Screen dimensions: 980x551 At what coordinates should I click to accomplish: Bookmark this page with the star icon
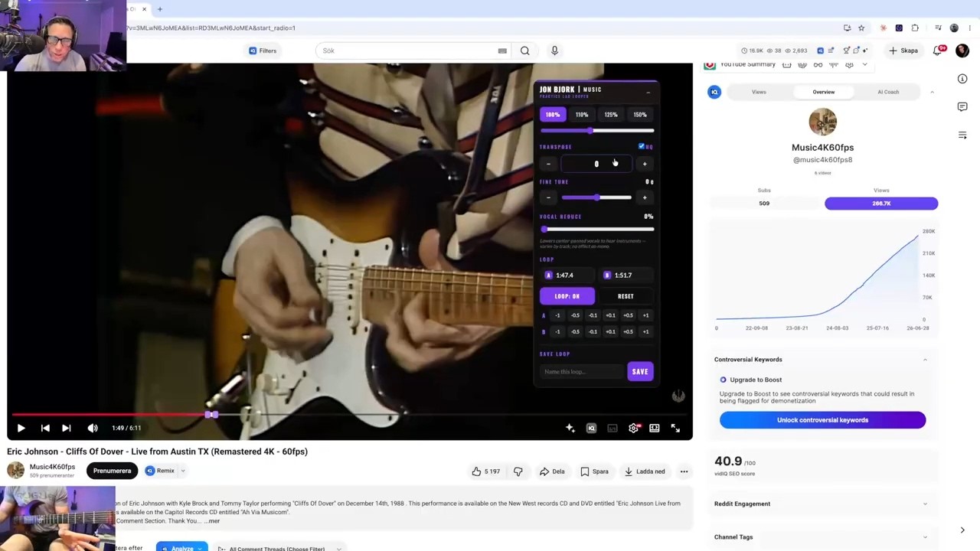pos(861,28)
